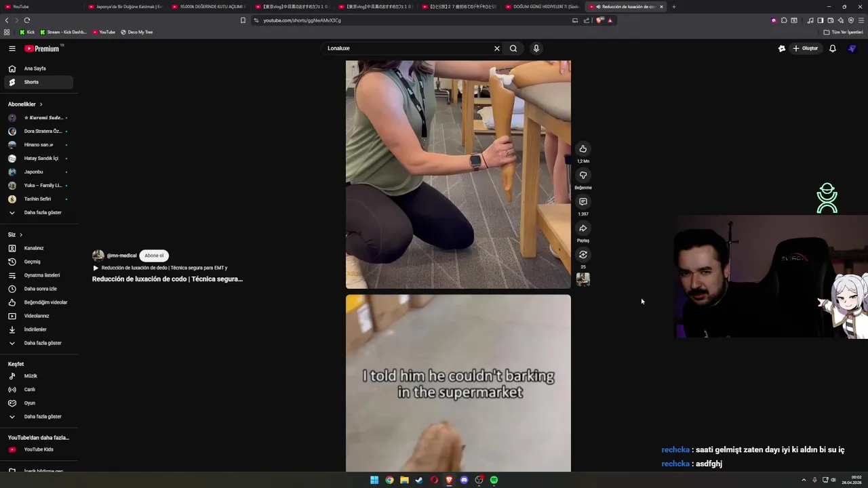Image resolution: width=868 pixels, height=488 pixels.
Task: Open a new browser tab
Action: tap(673, 7)
